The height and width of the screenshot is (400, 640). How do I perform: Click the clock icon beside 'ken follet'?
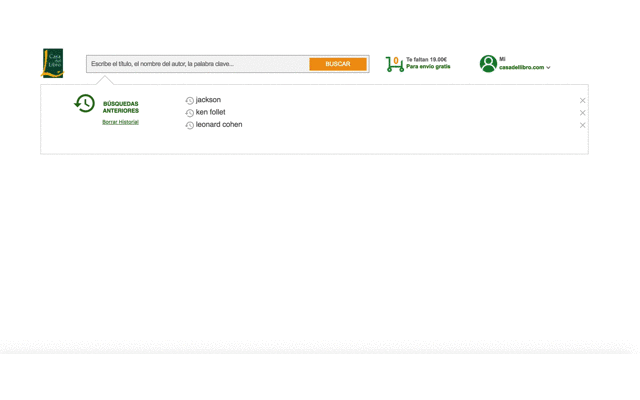[x=190, y=113]
